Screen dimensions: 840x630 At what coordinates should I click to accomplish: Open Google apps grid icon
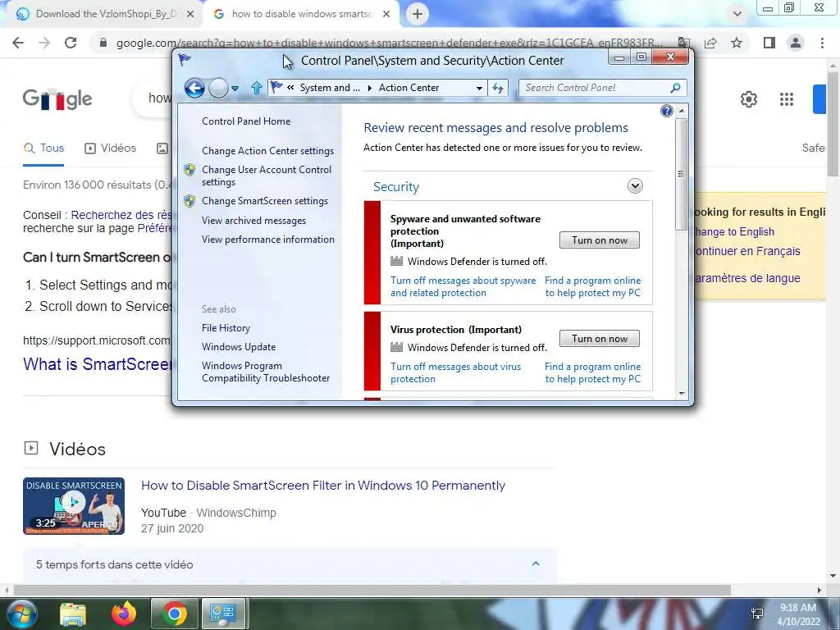(x=787, y=99)
